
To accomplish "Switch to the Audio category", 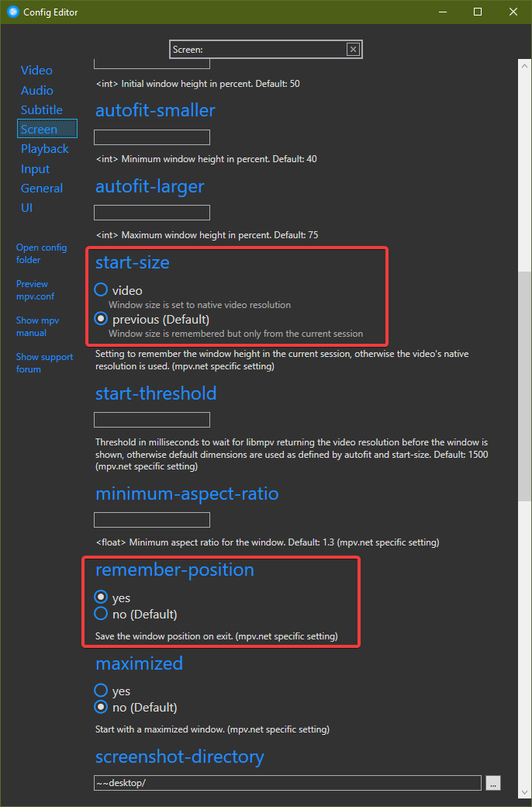I will tap(37, 91).
